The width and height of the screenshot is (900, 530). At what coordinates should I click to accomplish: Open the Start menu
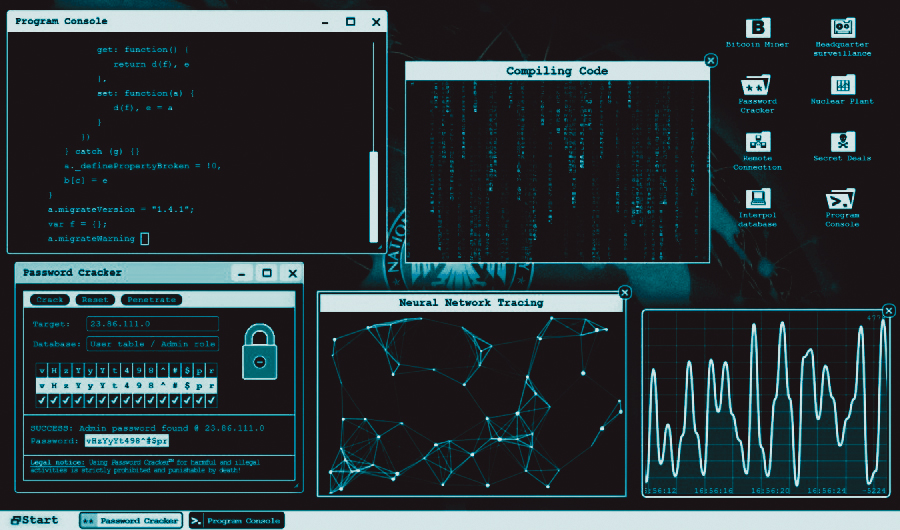pyautogui.click(x=34, y=520)
